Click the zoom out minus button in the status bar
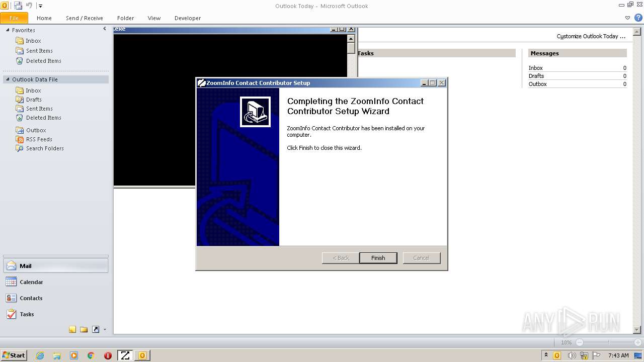Viewport: 644px width, 362px height. 579,342
